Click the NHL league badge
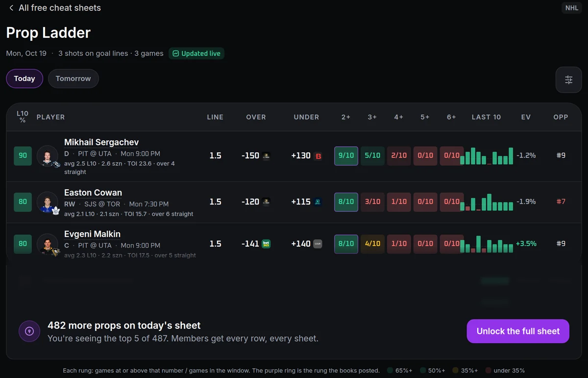 (571, 8)
